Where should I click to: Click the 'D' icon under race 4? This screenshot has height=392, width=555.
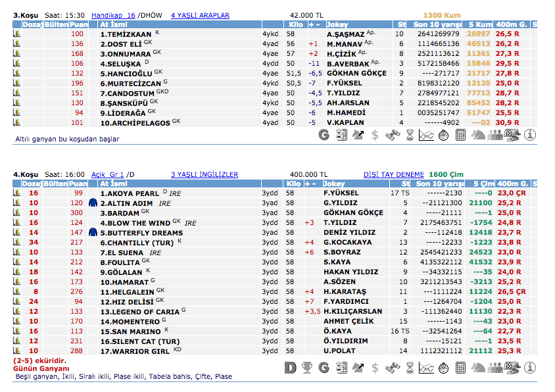coord(290,367)
